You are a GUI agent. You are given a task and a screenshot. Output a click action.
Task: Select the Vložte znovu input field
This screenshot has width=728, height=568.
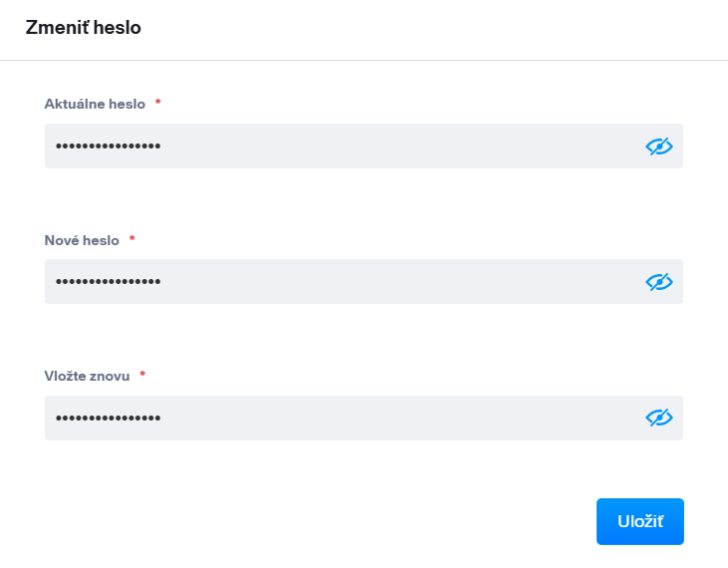(398, 418)
